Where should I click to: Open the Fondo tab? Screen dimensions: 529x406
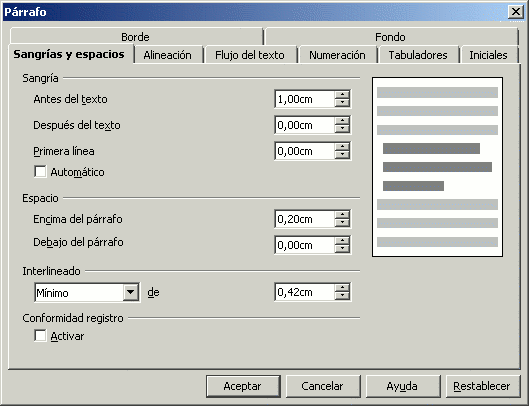pos(390,36)
